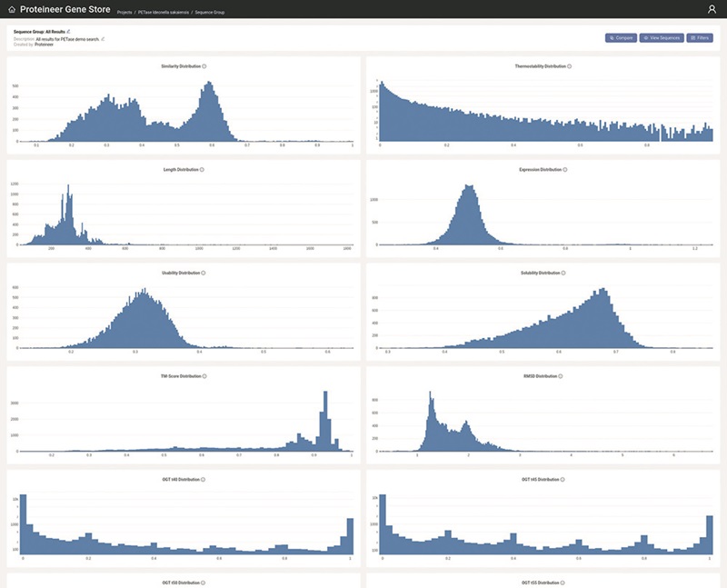Click the View Sequences button
This screenshot has width=727, height=588.
pyautogui.click(x=661, y=38)
